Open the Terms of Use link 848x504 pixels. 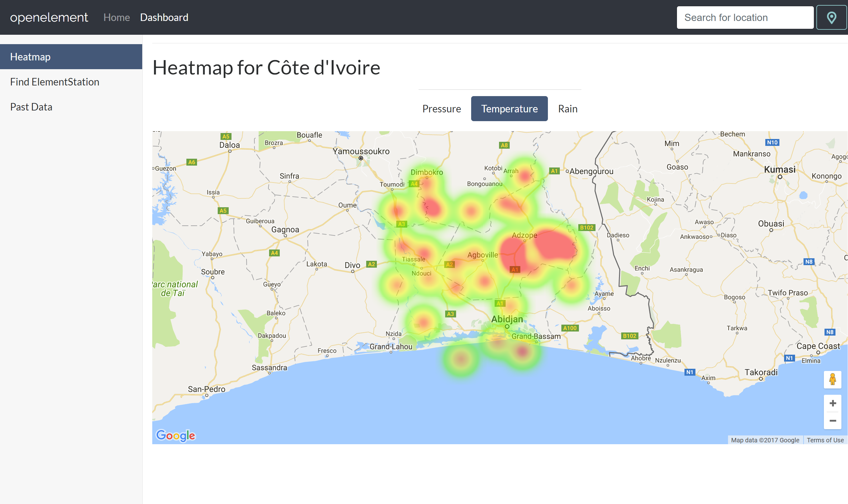(825, 440)
